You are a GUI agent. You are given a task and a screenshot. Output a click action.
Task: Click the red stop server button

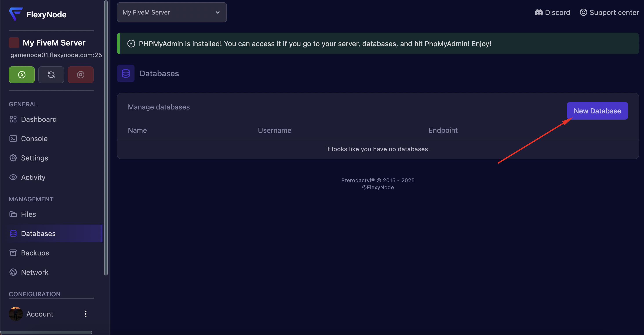(x=80, y=75)
